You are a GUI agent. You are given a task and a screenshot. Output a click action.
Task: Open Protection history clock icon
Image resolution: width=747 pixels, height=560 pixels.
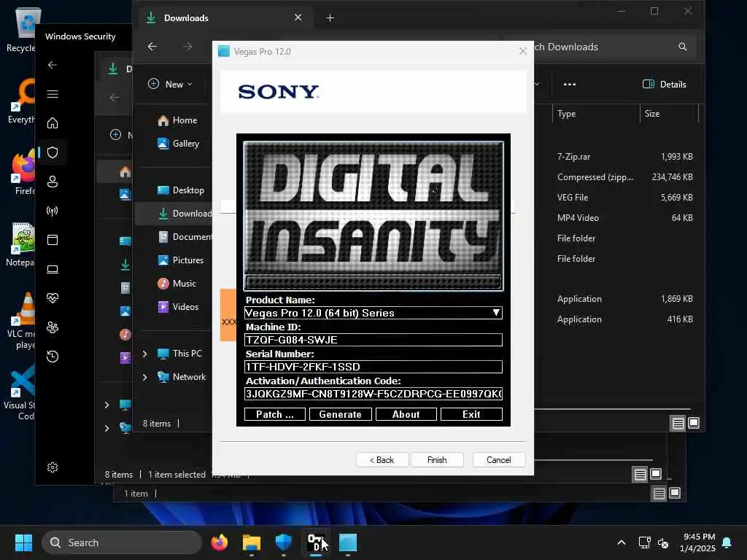pos(53,356)
